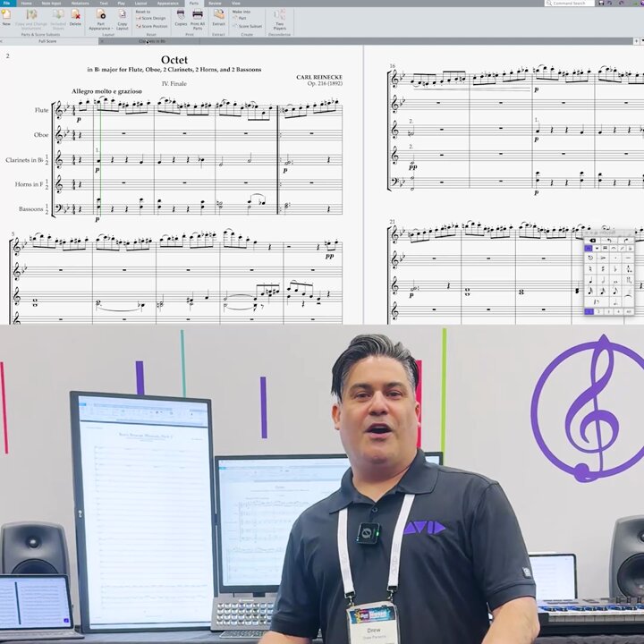Click Copy and Change Instrument icon
Image resolution: width=644 pixels, height=644 pixels.
[x=31, y=20]
